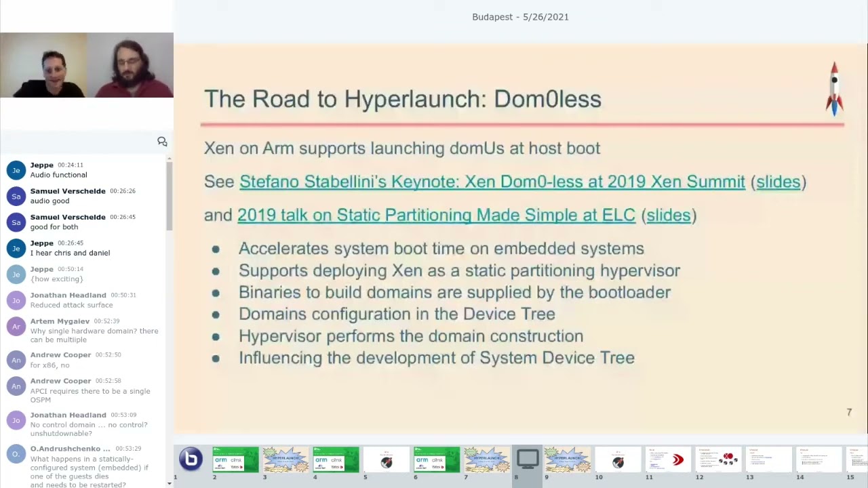Screen dimensions: 868x488
Task: Jump to message 'Why single hardware domain?'
Action: [94, 335]
